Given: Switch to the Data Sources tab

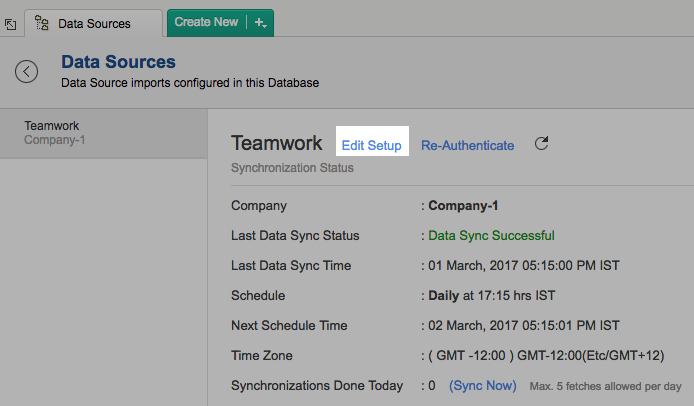Looking at the screenshot, I should point(94,23).
